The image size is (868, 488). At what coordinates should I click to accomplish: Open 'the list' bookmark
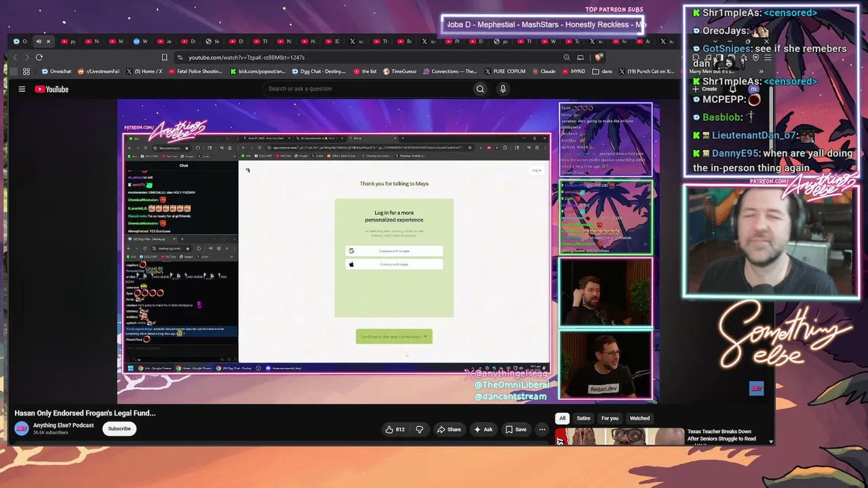[365, 71]
